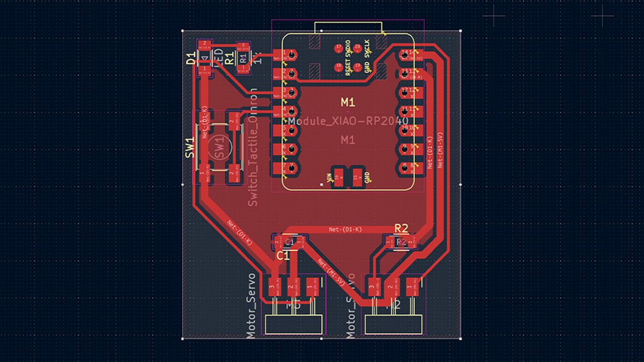Click round test pad 18
The width and height of the screenshot is (644, 362).
tap(339, 67)
